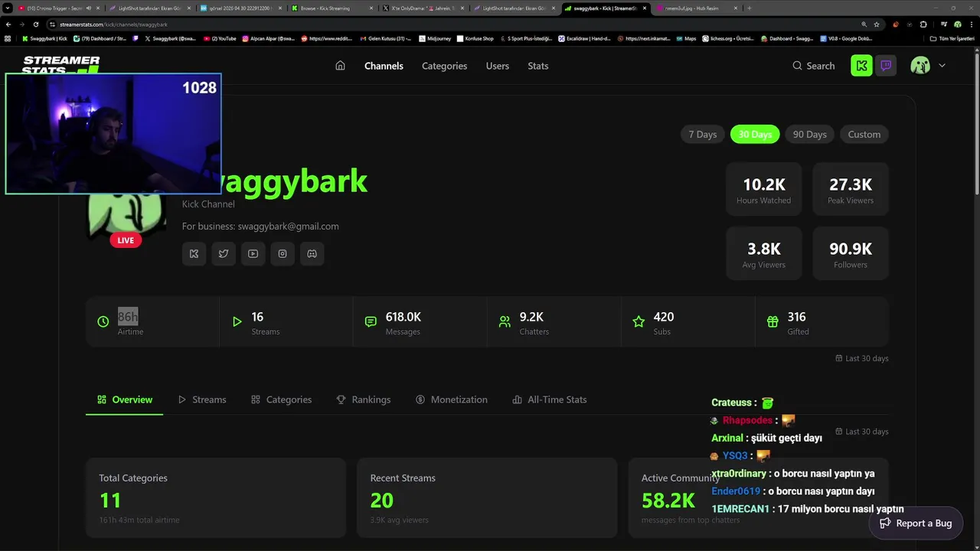Click the Chatters people icon
980x551 pixels.
click(x=505, y=322)
